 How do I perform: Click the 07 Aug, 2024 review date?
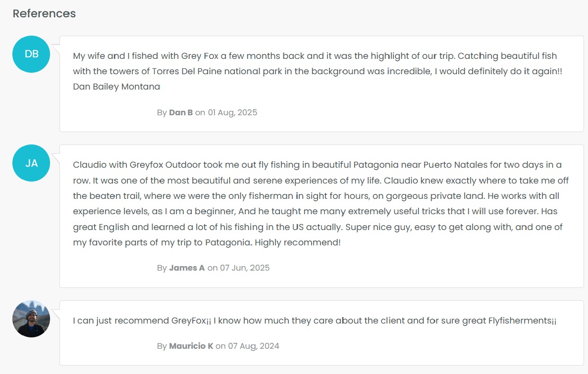click(254, 346)
